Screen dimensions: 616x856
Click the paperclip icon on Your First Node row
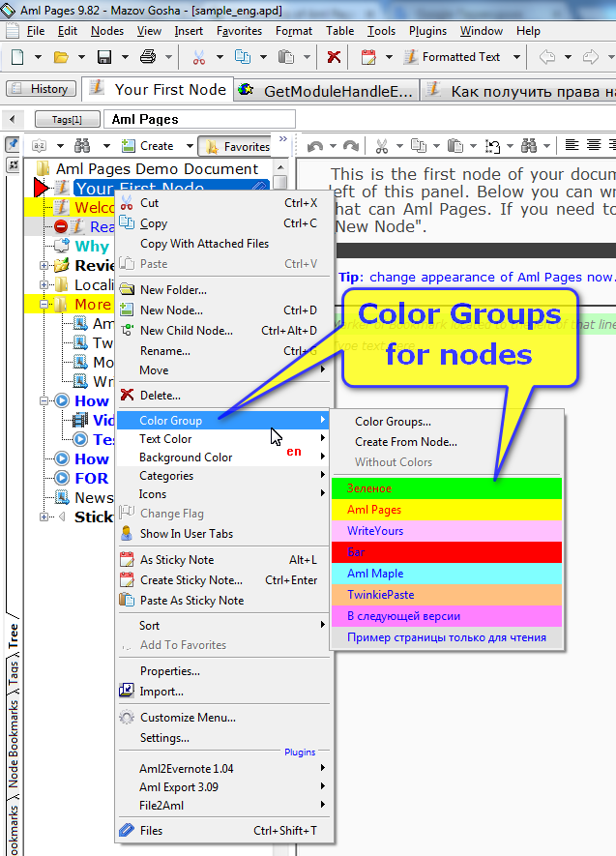click(x=259, y=188)
